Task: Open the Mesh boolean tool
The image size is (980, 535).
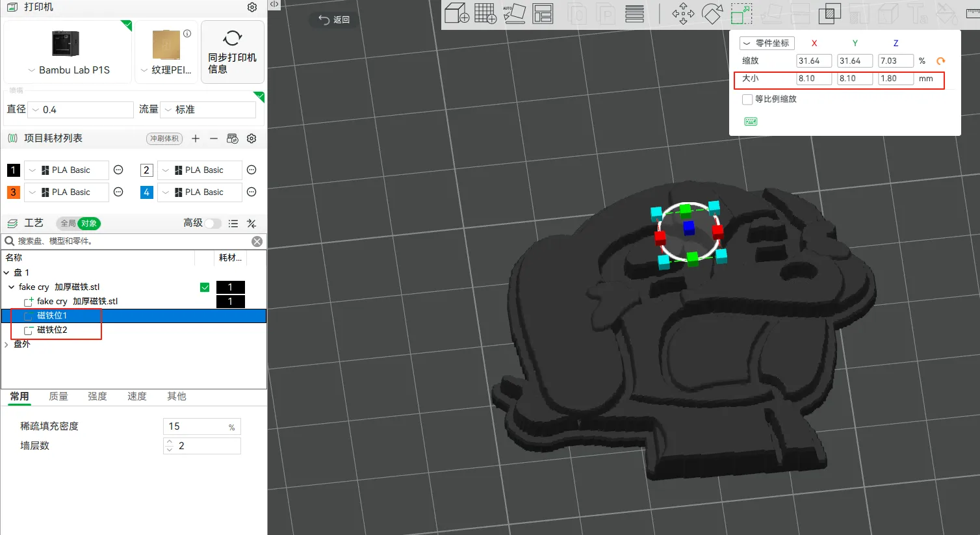Action: click(829, 14)
